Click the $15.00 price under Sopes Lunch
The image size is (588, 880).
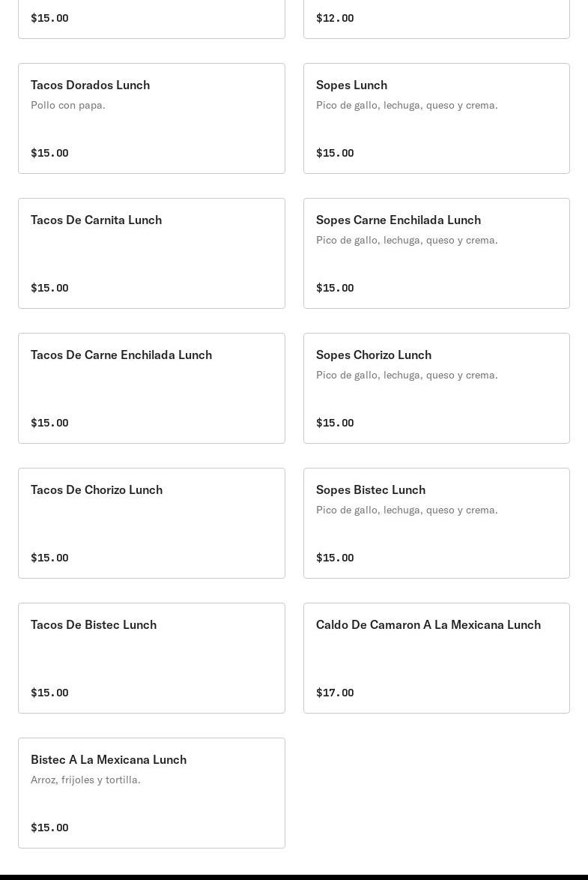click(x=335, y=153)
